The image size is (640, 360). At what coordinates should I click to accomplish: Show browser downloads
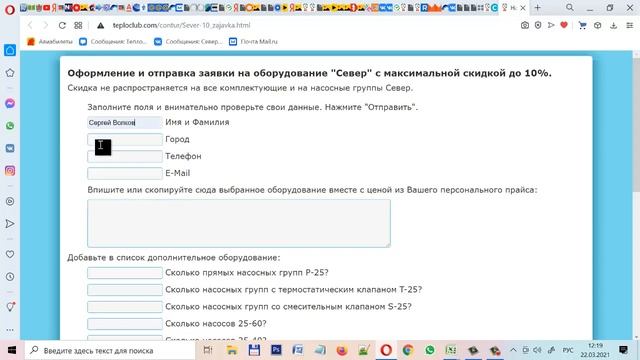coord(613,25)
